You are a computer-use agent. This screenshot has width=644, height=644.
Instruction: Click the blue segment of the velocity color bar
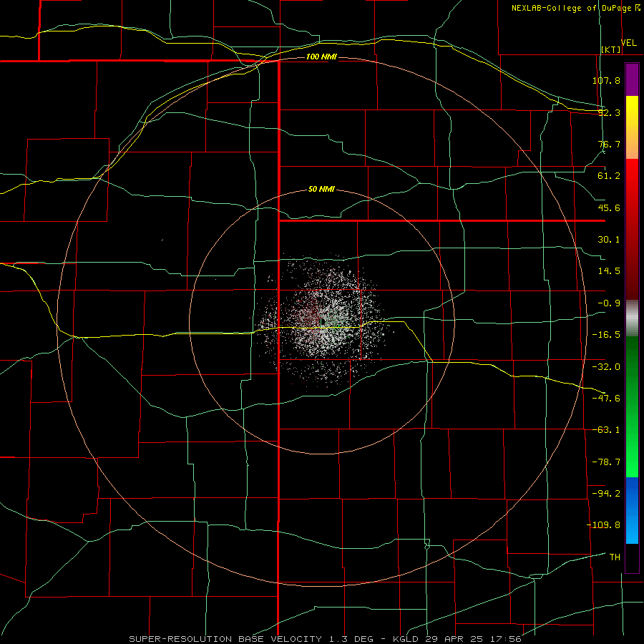pyautogui.click(x=632, y=510)
